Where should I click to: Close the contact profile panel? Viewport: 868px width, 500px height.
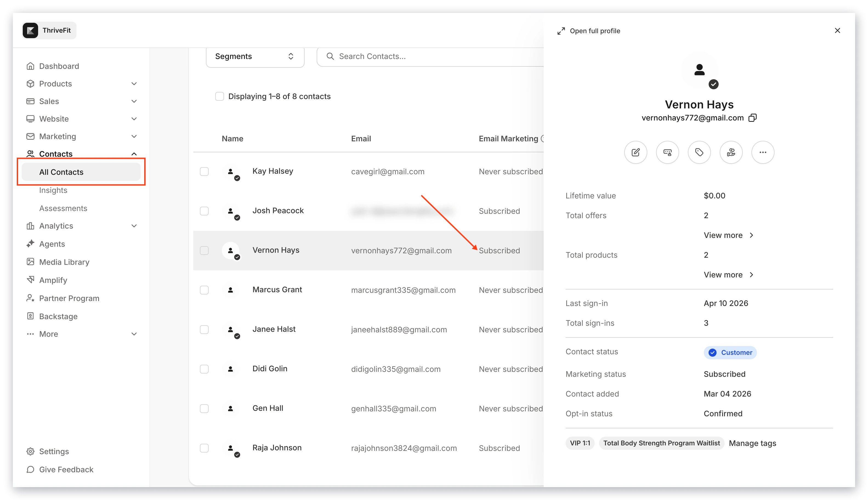(837, 30)
